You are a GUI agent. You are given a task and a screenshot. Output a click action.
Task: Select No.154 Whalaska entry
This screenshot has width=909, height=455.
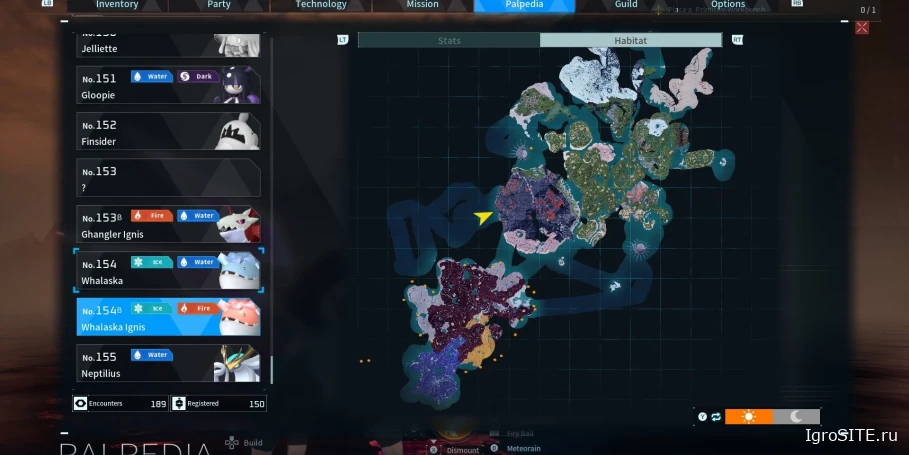click(x=168, y=270)
